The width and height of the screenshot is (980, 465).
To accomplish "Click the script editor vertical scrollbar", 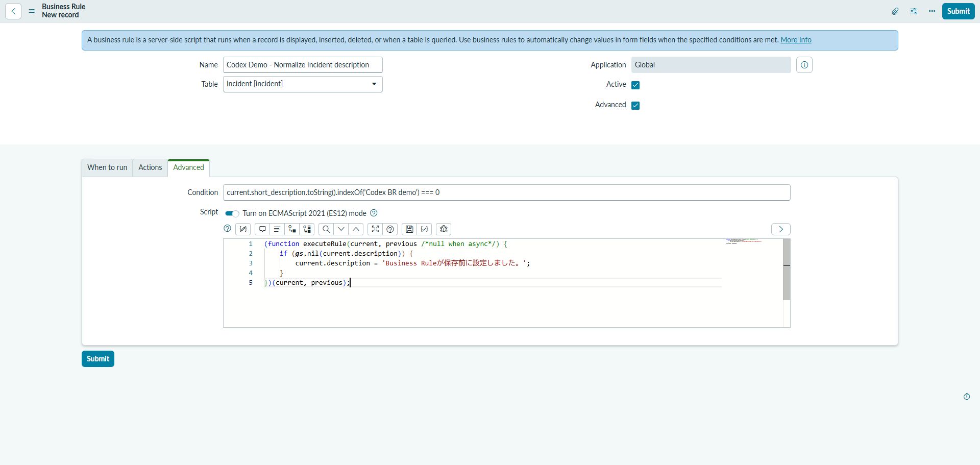I will click(x=787, y=270).
